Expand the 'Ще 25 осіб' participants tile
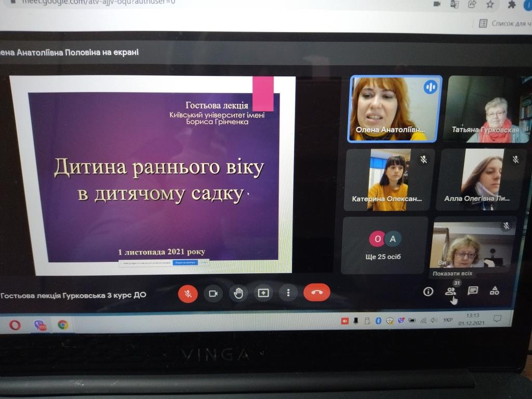The height and width of the screenshot is (399, 532). tap(385, 245)
